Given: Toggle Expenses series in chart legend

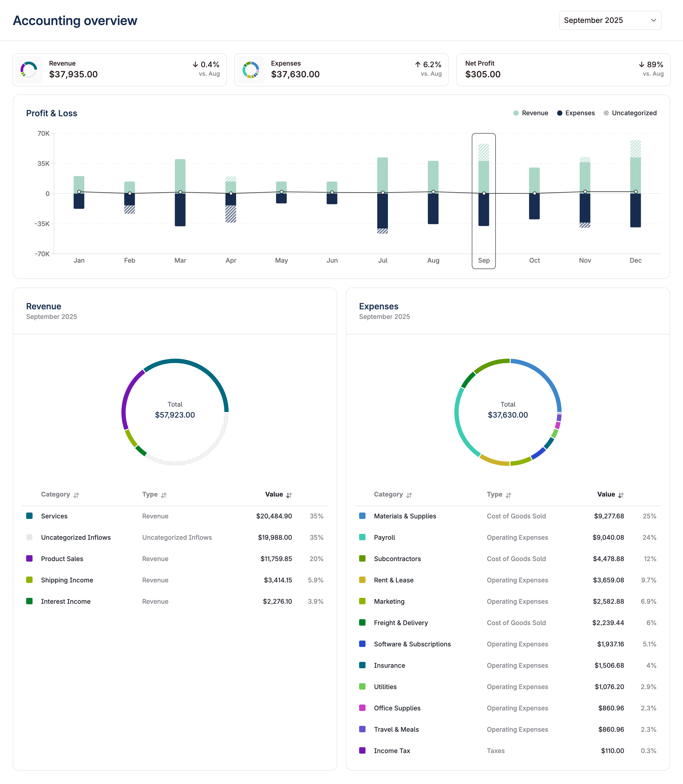Looking at the screenshot, I should coord(575,113).
